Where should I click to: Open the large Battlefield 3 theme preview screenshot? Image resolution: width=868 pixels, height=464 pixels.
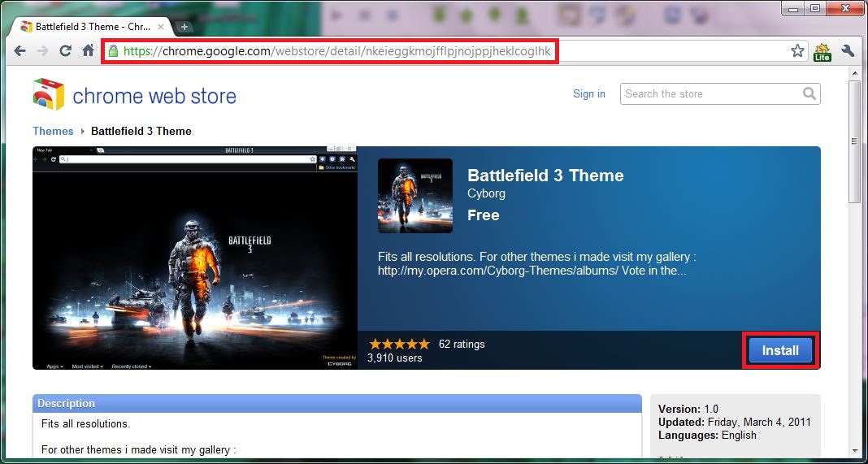195,258
